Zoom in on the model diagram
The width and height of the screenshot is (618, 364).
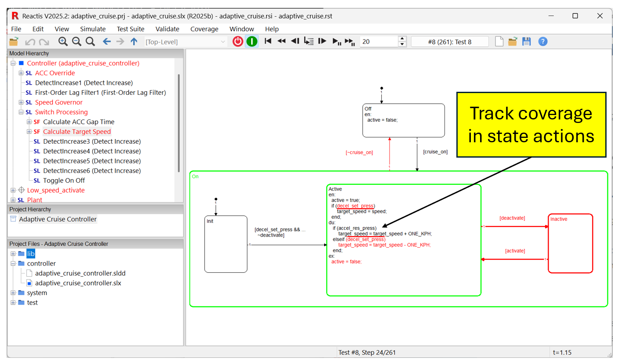62,41
